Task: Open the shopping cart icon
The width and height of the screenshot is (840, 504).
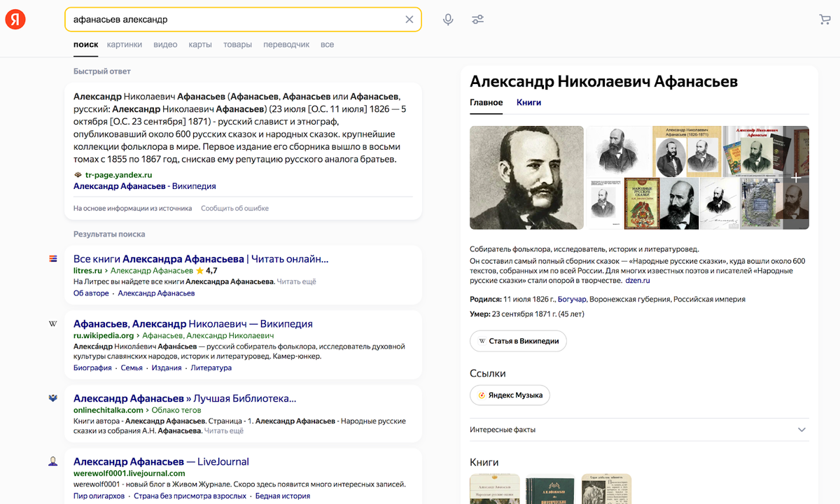Action: coord(825,20)
